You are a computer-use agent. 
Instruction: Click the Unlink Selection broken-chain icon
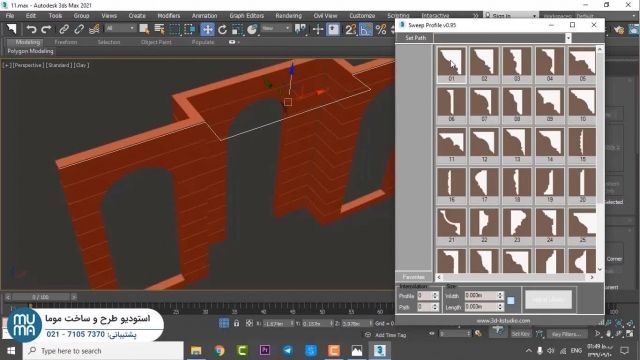[79, 29]
